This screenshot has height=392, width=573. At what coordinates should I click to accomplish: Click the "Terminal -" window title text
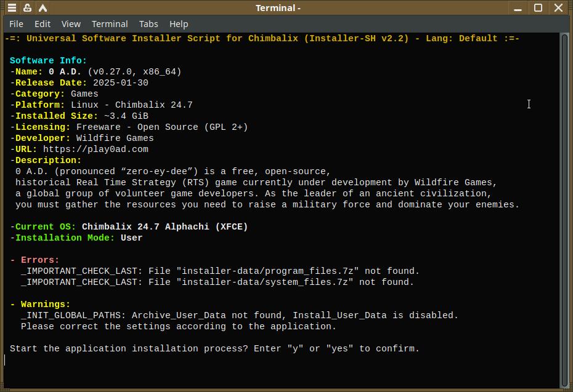[278, 8]
